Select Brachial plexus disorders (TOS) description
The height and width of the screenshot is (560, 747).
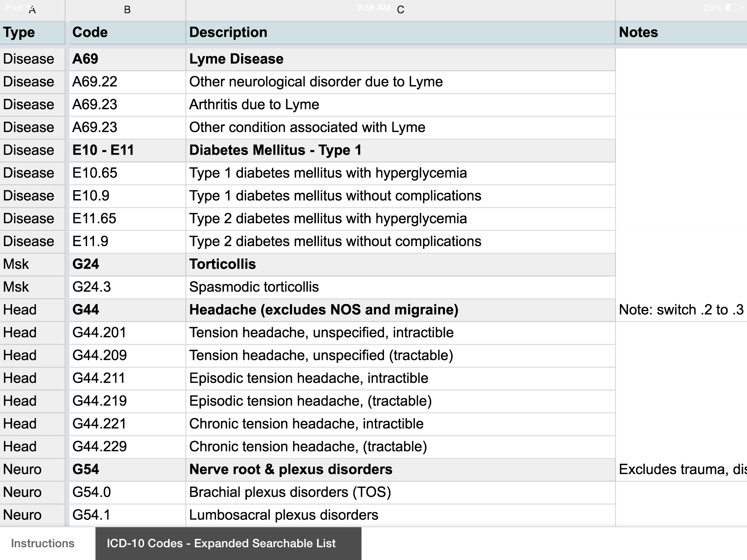pyautogui.click(x=290, y=492)
